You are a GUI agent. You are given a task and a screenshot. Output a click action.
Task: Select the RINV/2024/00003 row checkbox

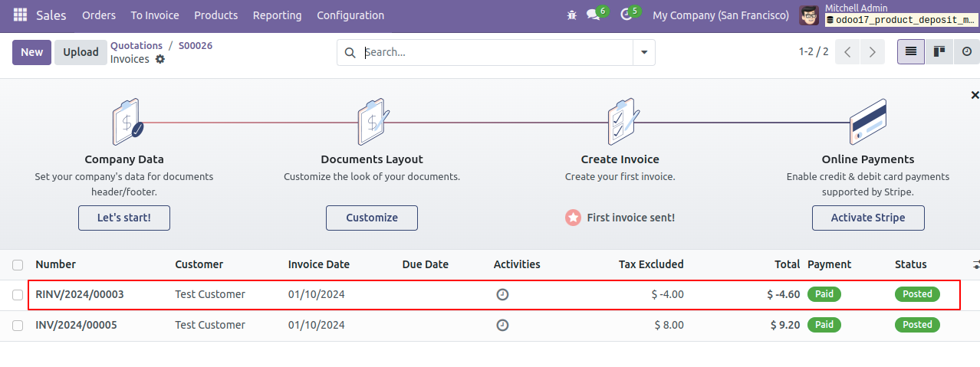[18, 295]
